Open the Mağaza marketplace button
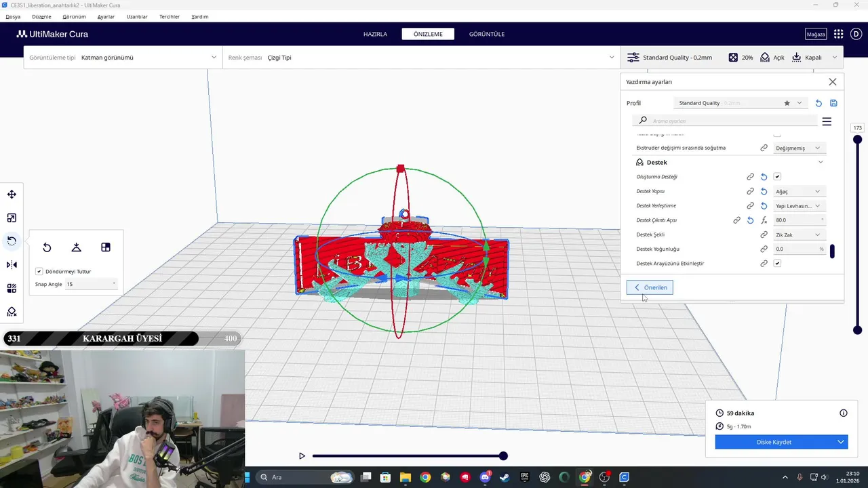This screenshot has height=488, width=868. point(816,34)
